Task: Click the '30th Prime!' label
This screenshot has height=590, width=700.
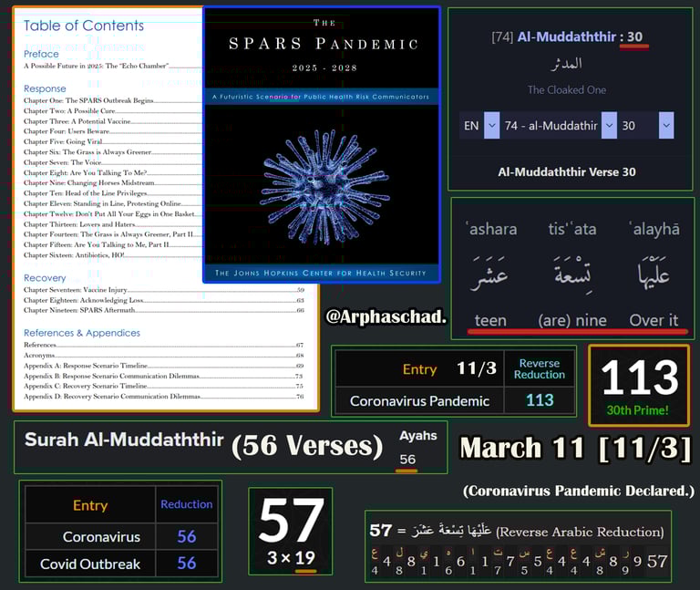Action: pyautogui.click(x=637, y=410)
